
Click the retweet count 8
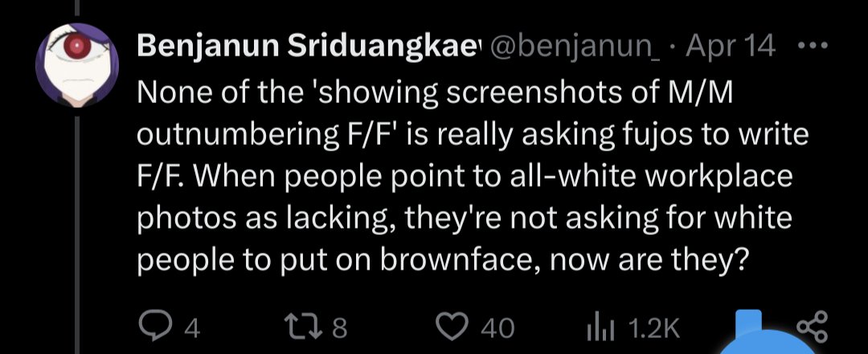pyautogui.click(x=338, y=328)
